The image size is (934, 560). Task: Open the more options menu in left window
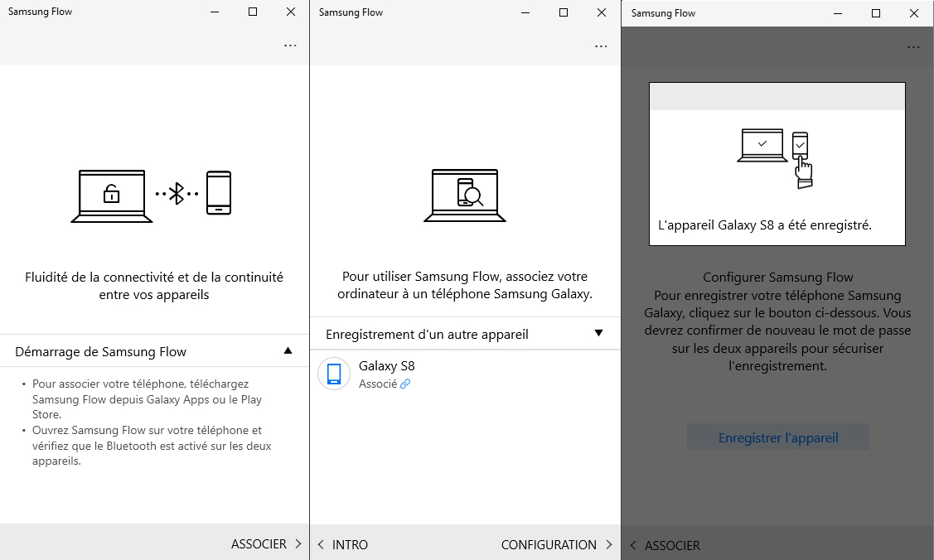pos(290,46)
